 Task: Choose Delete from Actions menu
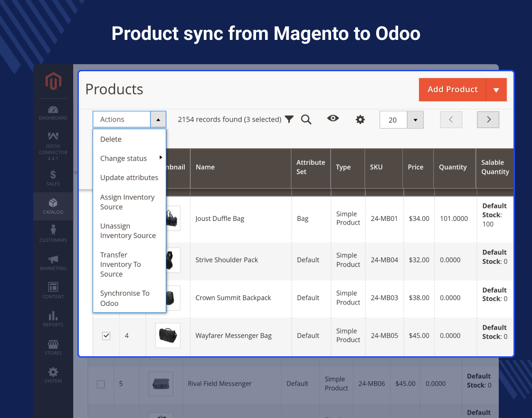point(129,139)
